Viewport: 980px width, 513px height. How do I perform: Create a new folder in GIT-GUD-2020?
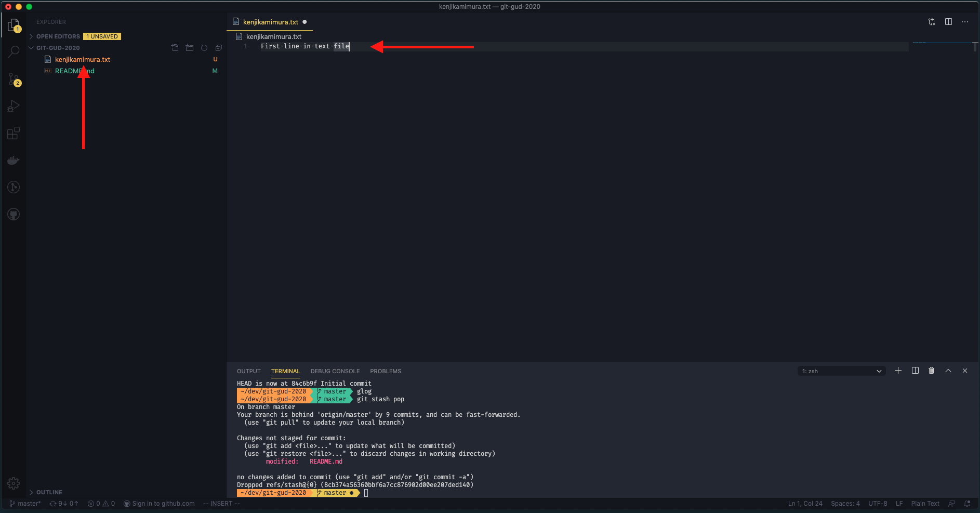[190, 48]
